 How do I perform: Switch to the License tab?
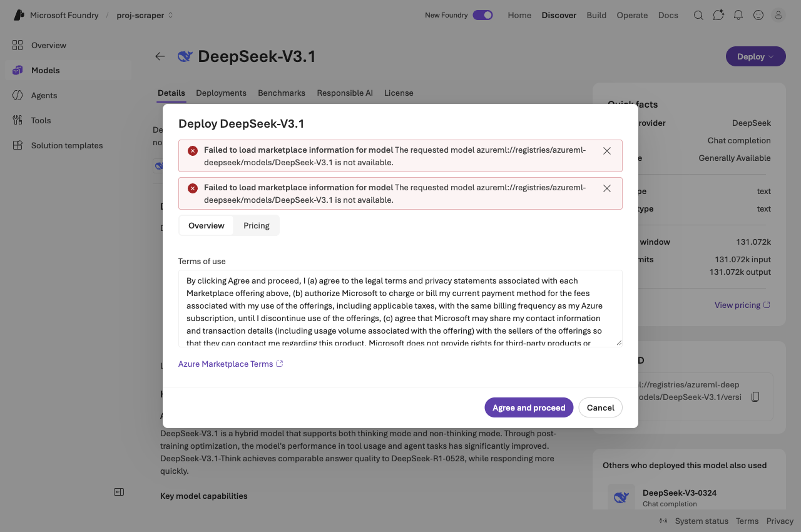click(x=399, y=93)
